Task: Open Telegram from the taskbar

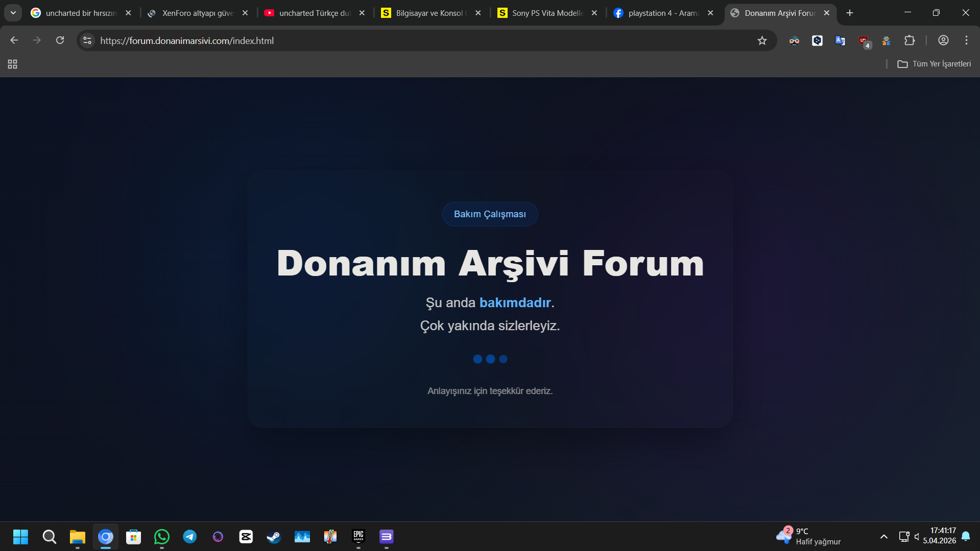Action: click(190, 537)
